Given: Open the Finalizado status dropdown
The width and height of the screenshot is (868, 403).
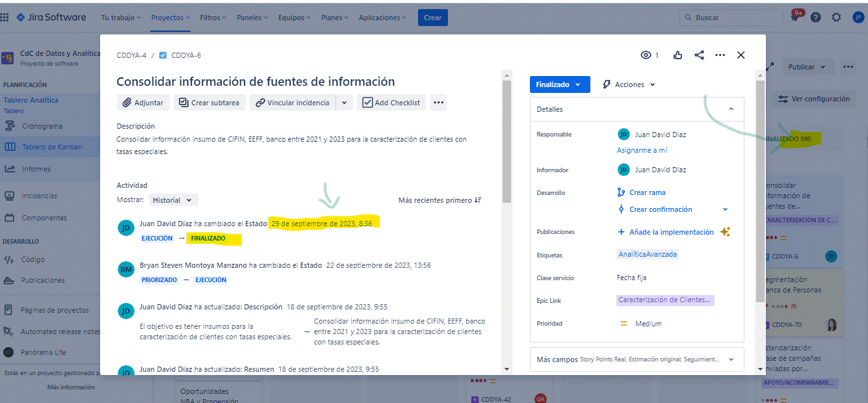Looking at the screenshot, I should point(560,84).
